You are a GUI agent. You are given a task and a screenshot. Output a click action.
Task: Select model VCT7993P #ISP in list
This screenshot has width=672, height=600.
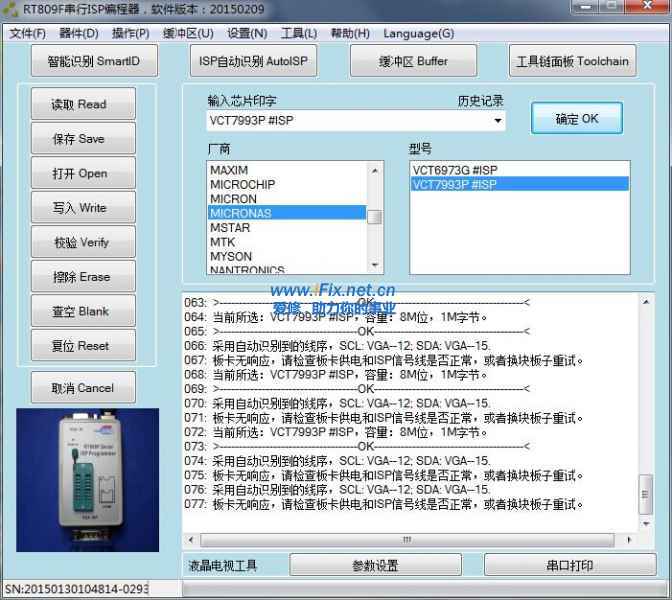[x=519, y=184]
